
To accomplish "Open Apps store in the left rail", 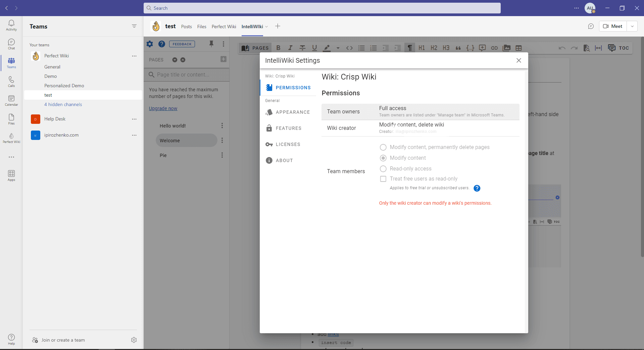I will [11, 176].
